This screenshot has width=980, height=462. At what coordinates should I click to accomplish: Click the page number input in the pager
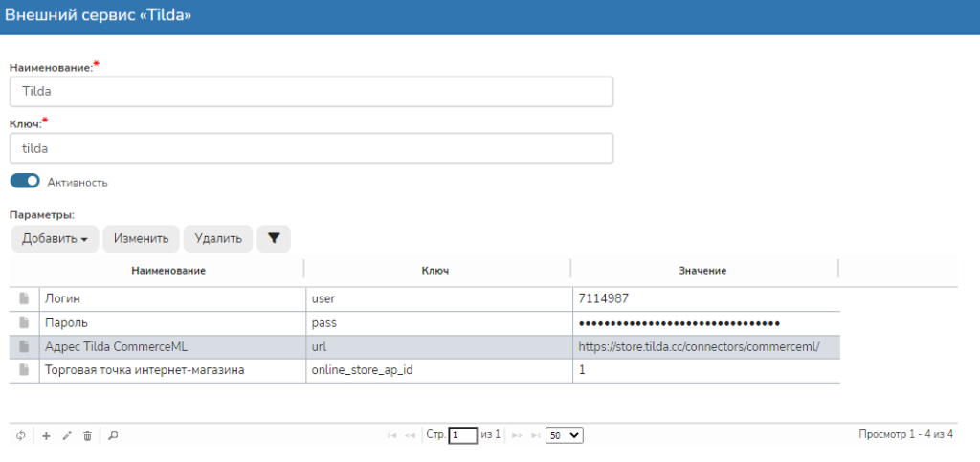pyautogui.click(x=463, y=435)
